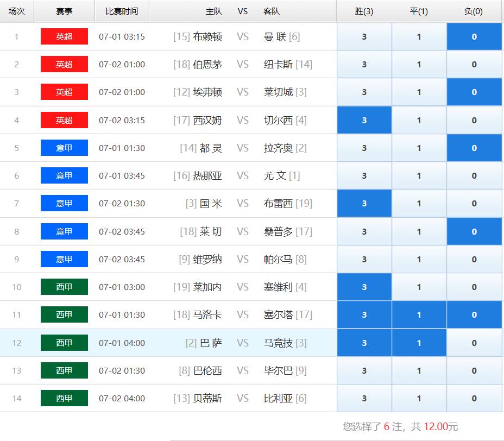The height and width of the screenshot is (441, 504).
Task: Deselect draw (1) for 马洛卡 vs 塞尔塔
Action: [x=419, y=314]
